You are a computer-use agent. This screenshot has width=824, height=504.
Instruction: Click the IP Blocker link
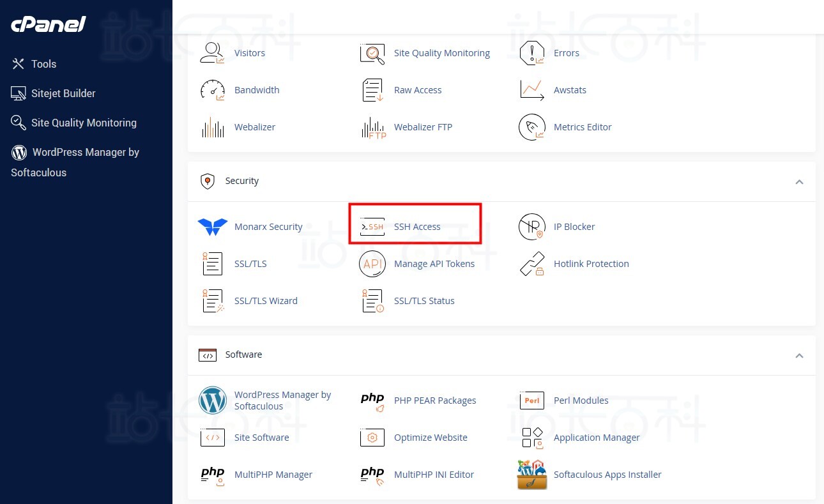tap(574, 227)
